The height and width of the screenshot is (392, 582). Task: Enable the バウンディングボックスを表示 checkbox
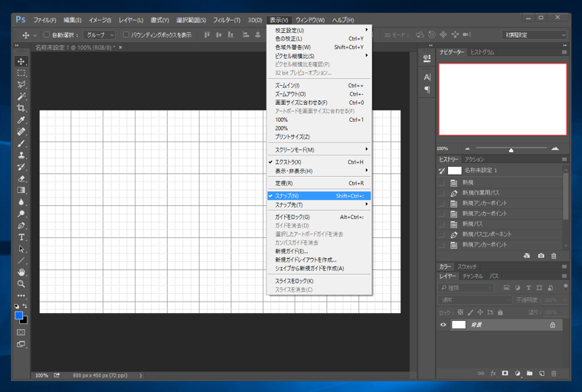(126, 35)
